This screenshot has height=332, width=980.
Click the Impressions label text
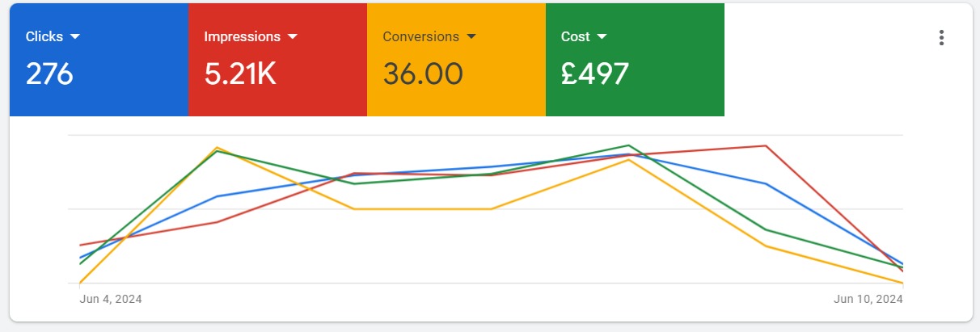pyautogui.click(x=242, y=37)
